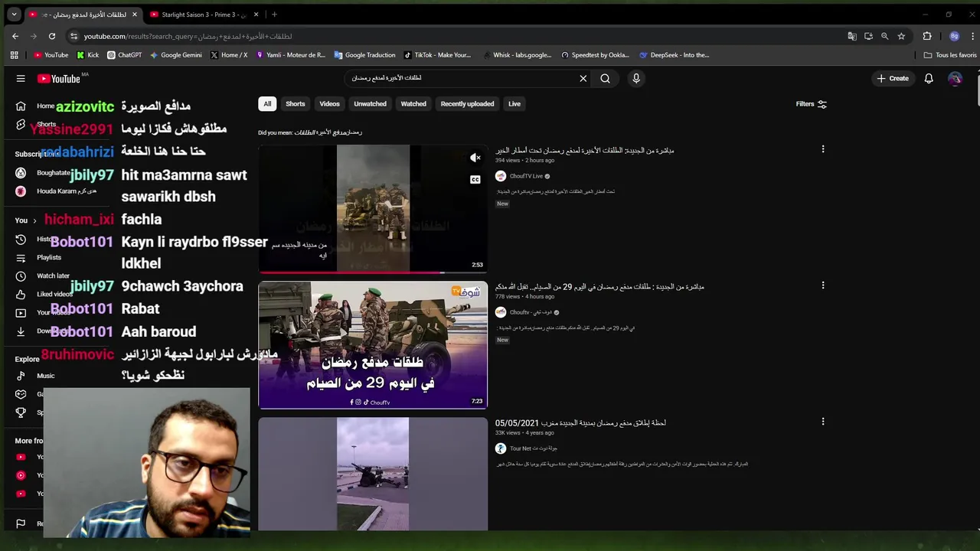
Task: Toggle captions on first video preview
Action: tap(475, 180)
